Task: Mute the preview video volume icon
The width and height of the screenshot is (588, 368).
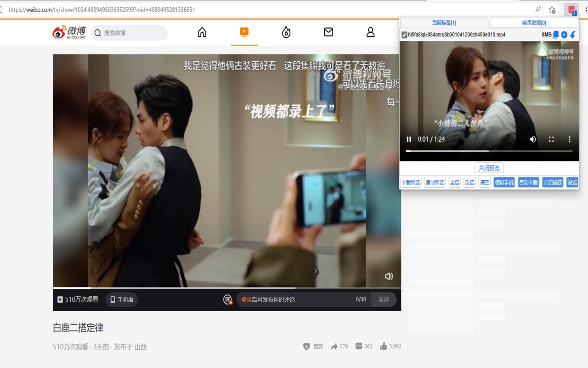Action: pos(533,139)
